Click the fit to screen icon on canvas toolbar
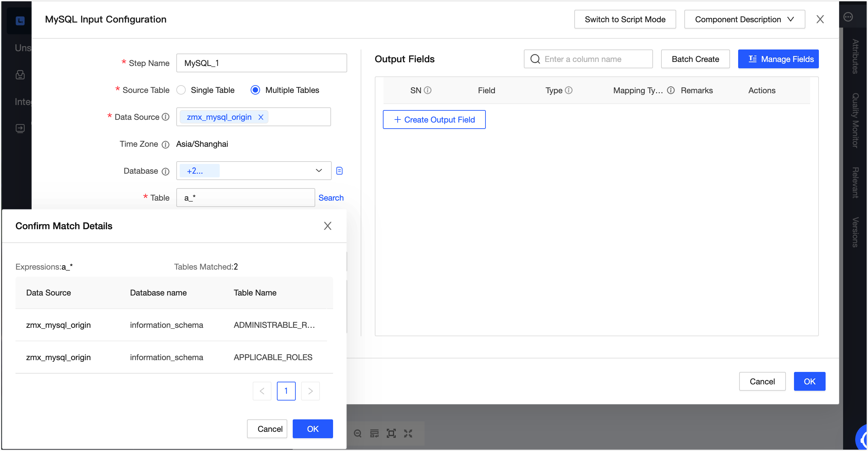This screenshot has height=451, width=868. click(x=391, y=433)
